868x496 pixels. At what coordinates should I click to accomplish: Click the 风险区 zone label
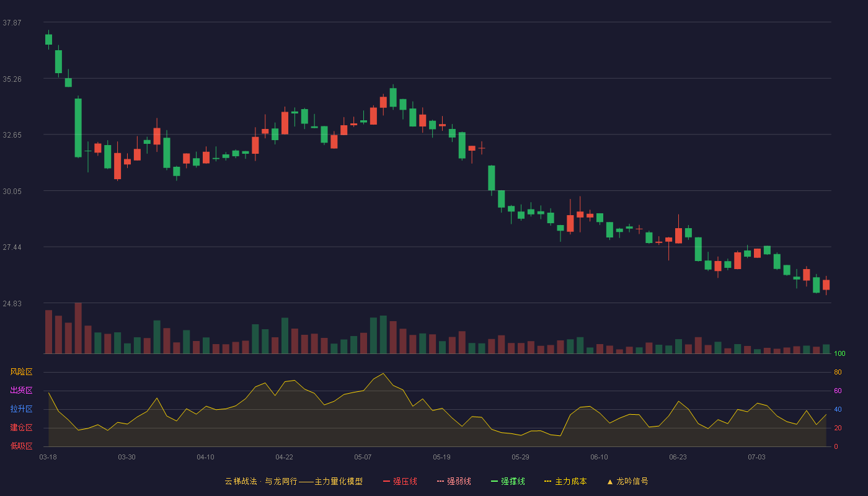[21, 372]
